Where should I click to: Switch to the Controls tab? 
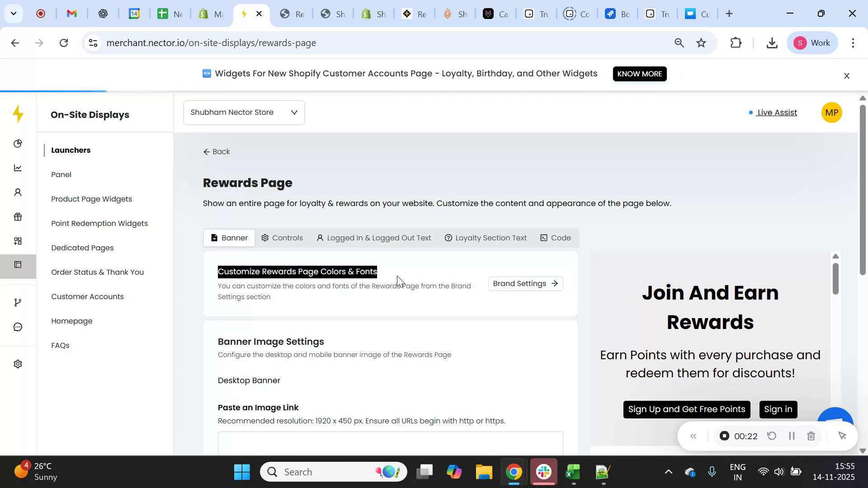(282, 237)
